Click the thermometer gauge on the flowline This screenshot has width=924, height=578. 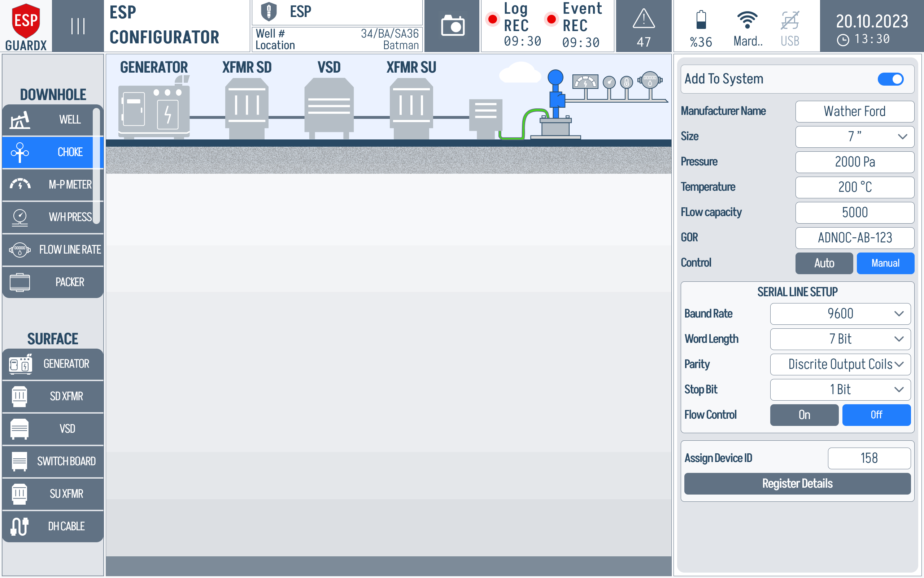click(x=626, y=82)
